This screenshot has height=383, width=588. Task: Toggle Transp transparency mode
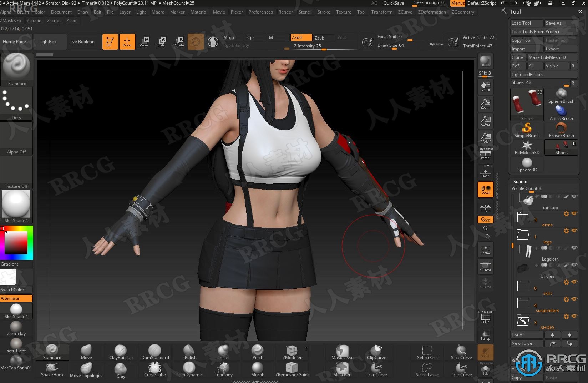tap(485, 334)
